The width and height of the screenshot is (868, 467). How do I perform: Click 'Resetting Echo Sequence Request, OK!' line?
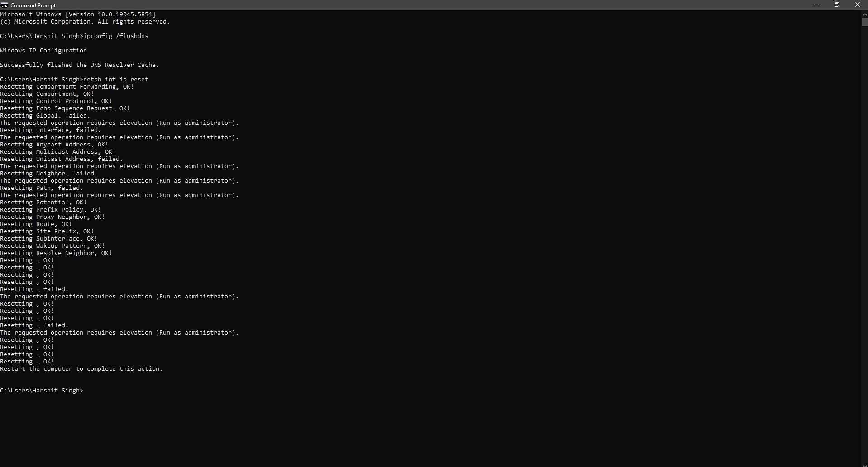[65, 108]
